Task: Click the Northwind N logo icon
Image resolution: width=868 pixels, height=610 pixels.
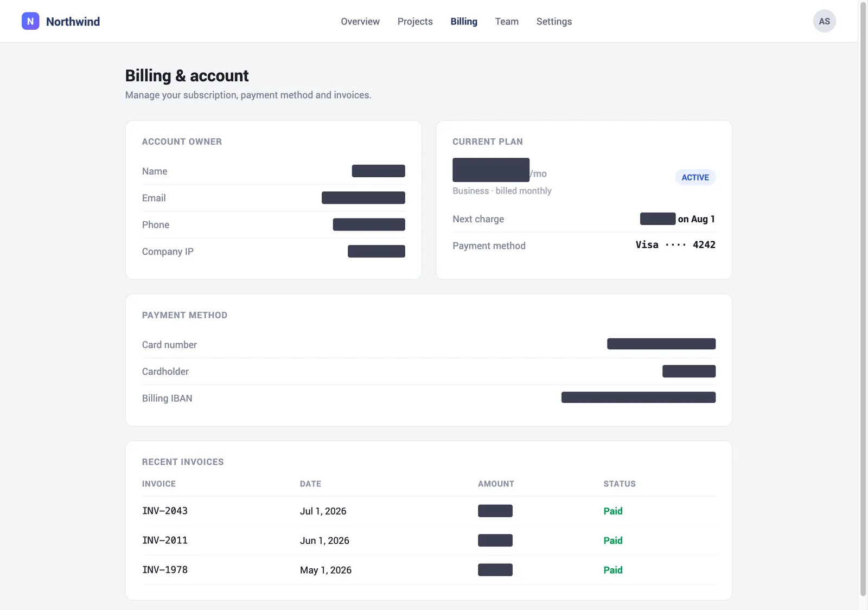Action: (30, 21)
